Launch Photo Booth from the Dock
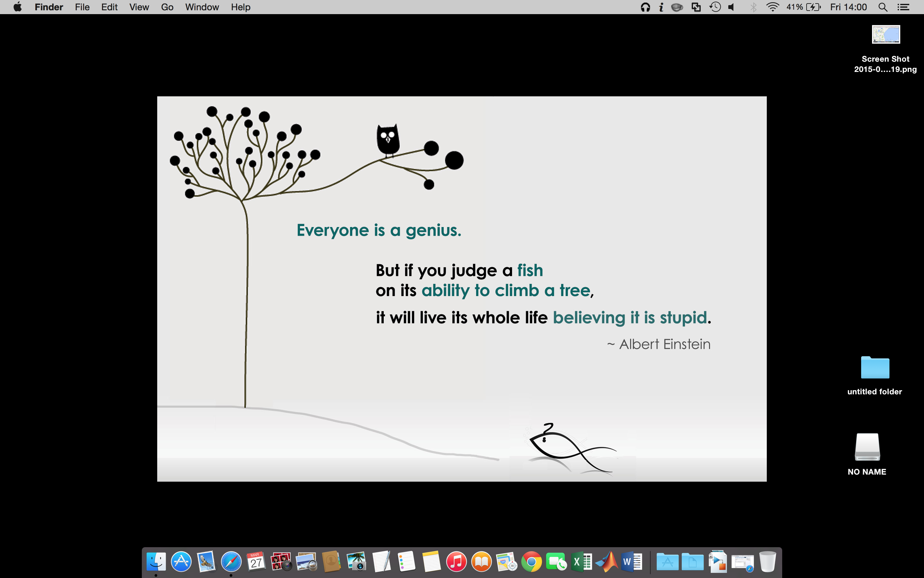This screenshot has width=924, height=578. pos(281,562)
